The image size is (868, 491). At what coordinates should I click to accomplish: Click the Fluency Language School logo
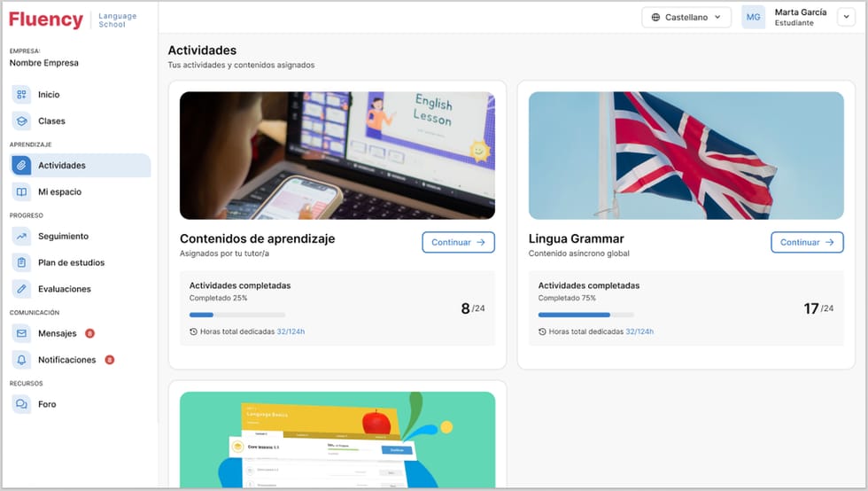point(73,19)
